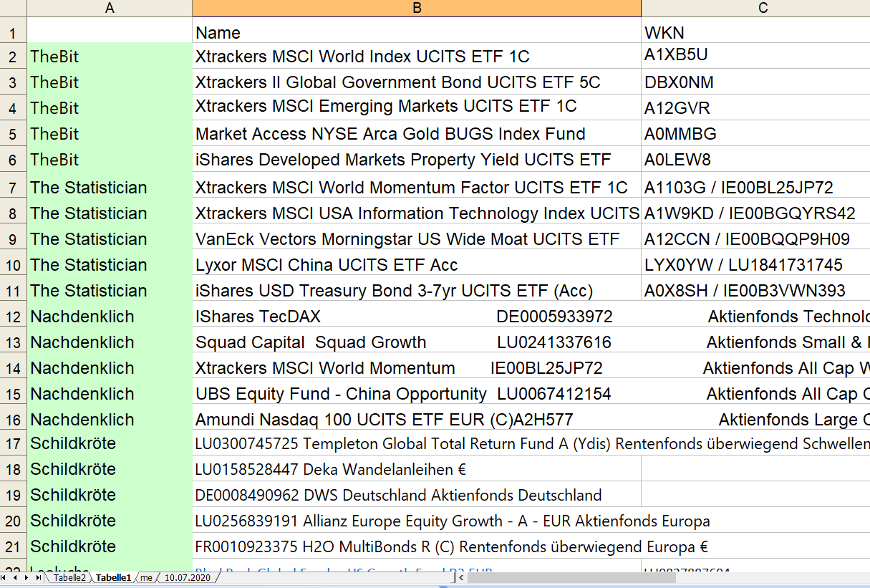Image resolution: width=870 pixels, height=588 pixels.
Task: Select 'DWS Deutschland Aktienfonds' cell
Action: pyautogui.click(x=417, y=495)
